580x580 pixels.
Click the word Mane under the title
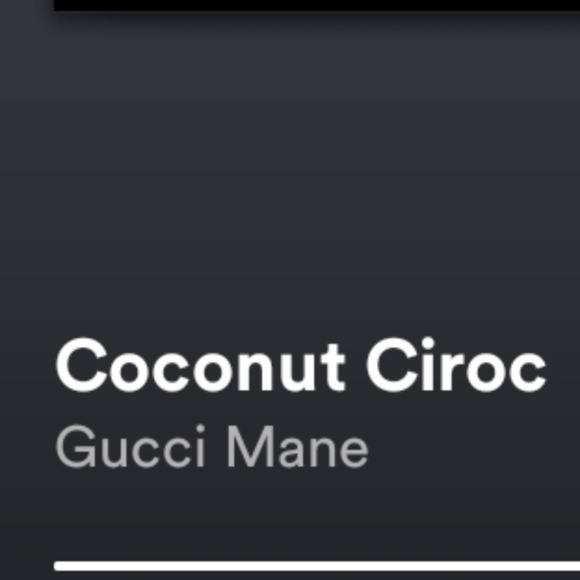[297, 446]
